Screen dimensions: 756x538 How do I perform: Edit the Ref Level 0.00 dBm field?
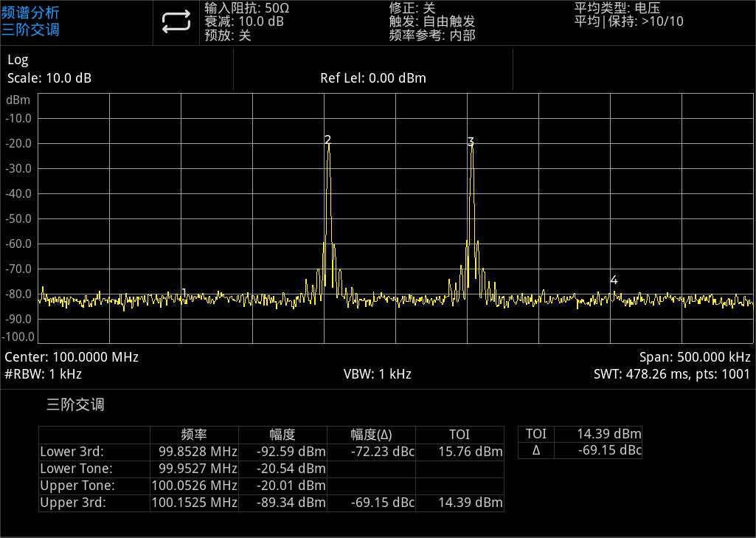point(372,78)
